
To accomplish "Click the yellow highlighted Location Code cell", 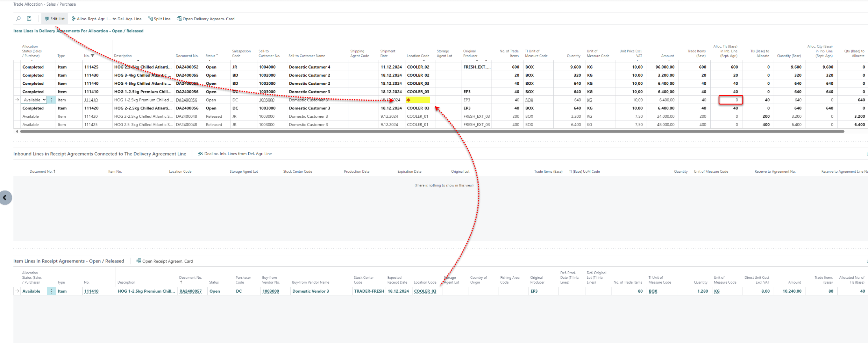I will pos(418,100).
